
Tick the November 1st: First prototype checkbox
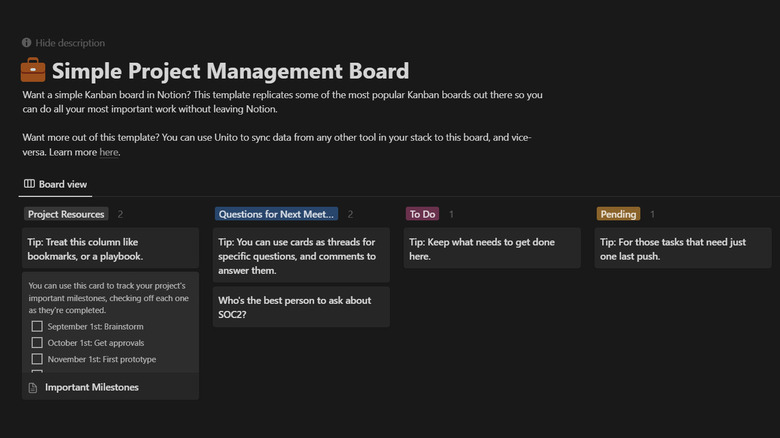point(37,359)
